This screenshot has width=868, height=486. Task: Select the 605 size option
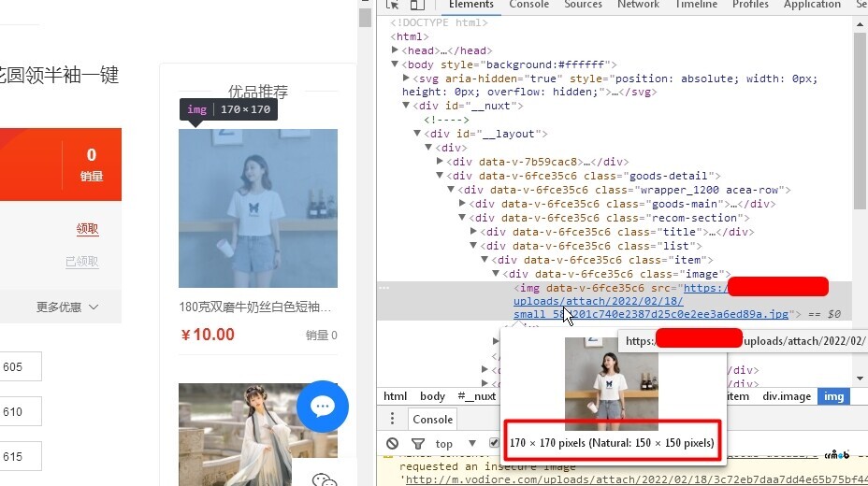(20, 366)
